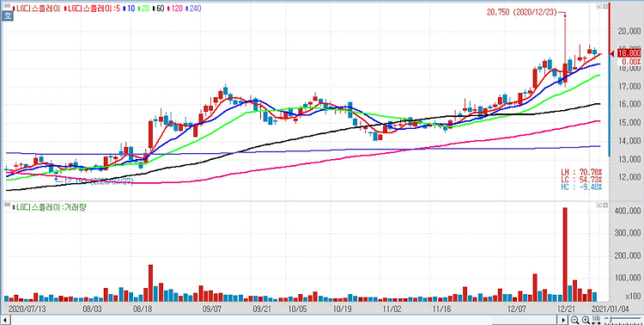Click the 13,000 price axis label
This screenshot has height=325, width=644.
629,159
